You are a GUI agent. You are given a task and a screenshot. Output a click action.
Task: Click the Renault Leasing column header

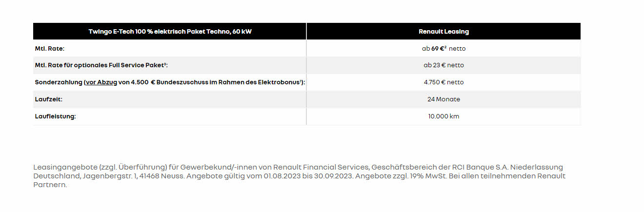coord(443,31)
